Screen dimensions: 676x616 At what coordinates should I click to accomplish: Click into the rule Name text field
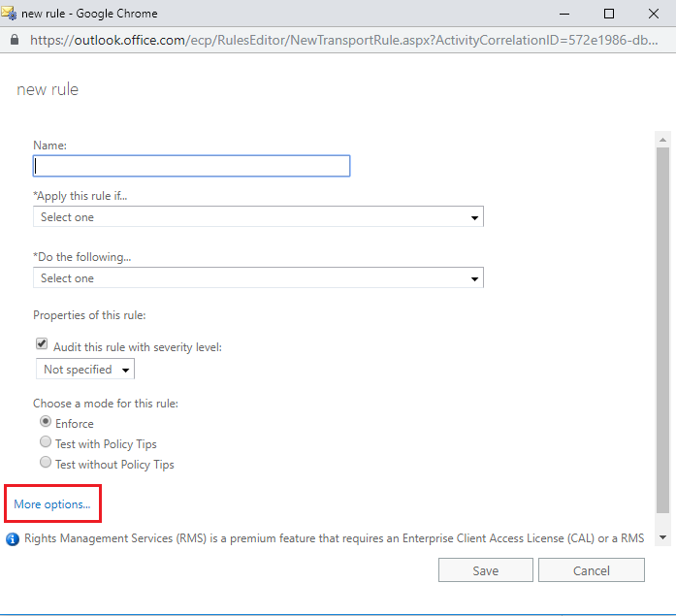point(191,166)
